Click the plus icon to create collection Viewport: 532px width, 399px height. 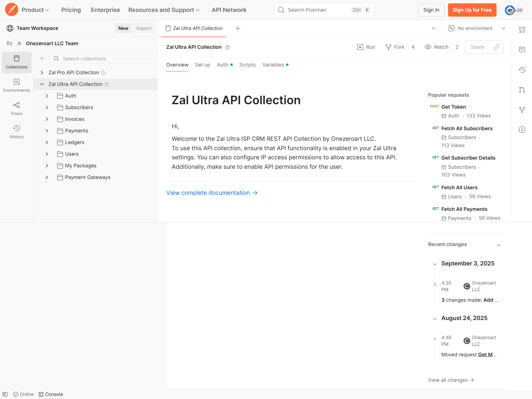pyautogui.click(x=42, y=58)
